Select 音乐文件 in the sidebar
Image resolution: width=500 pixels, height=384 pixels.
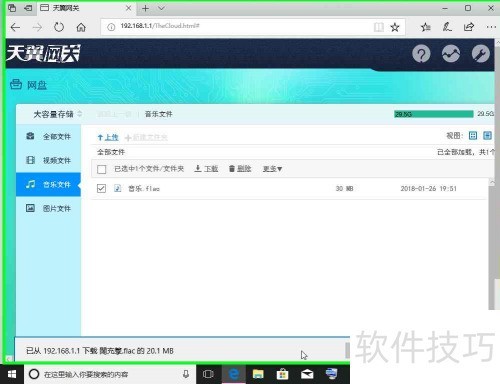point(48,184)
